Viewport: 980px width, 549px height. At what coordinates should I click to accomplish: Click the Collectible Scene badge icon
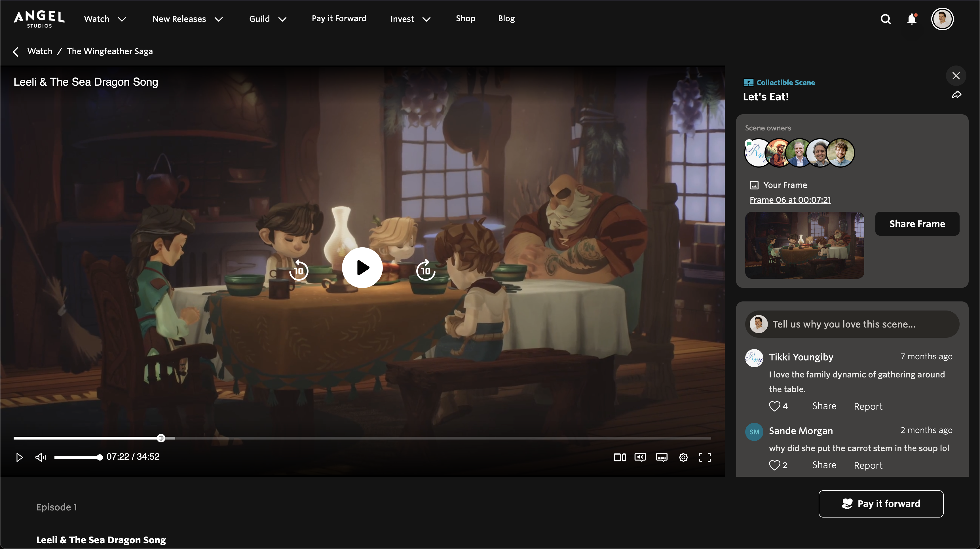tap(748, 83)
